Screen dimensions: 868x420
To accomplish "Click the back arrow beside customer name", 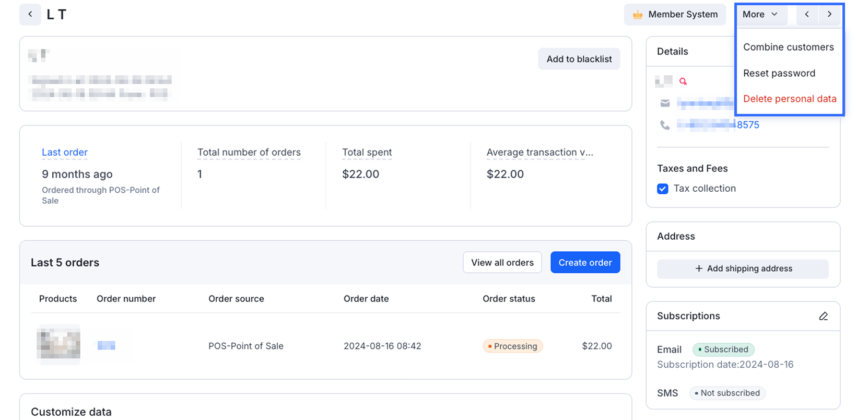I will pos(30,15).
